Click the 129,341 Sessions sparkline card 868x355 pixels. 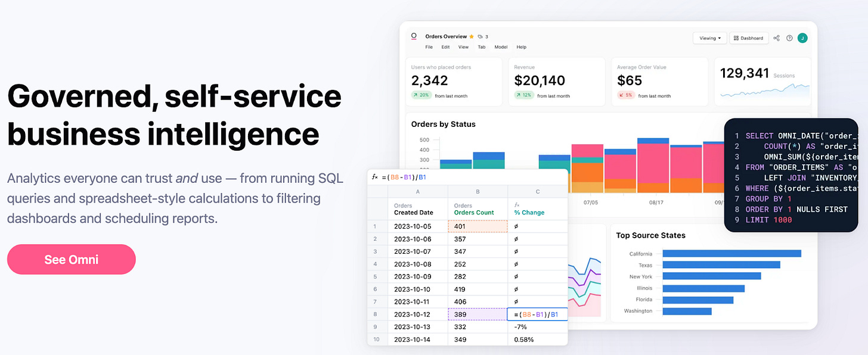(763, 82)
